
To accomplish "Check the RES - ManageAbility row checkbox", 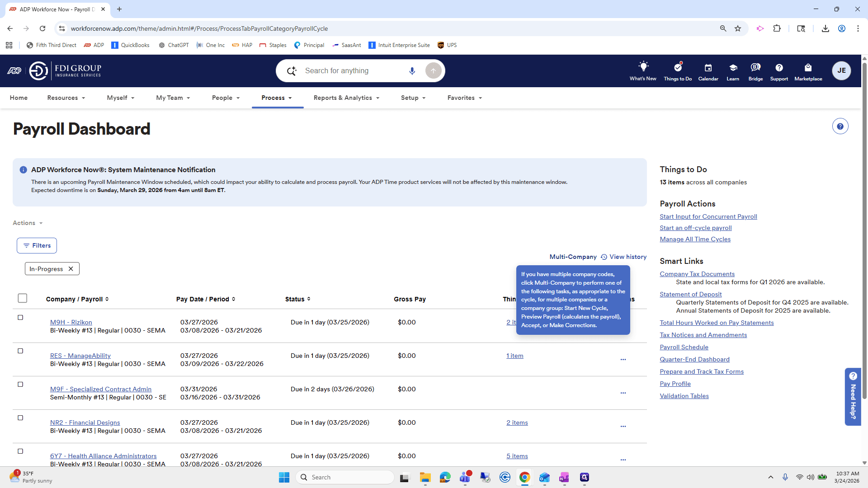I will tap(20, 351).
